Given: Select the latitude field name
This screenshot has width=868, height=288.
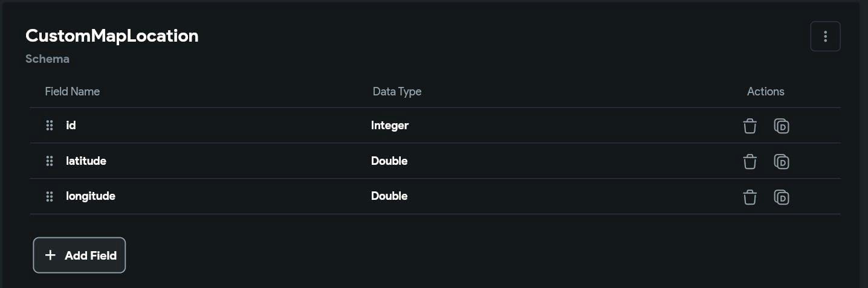Looking at the screenshot, I should [86, 161].
